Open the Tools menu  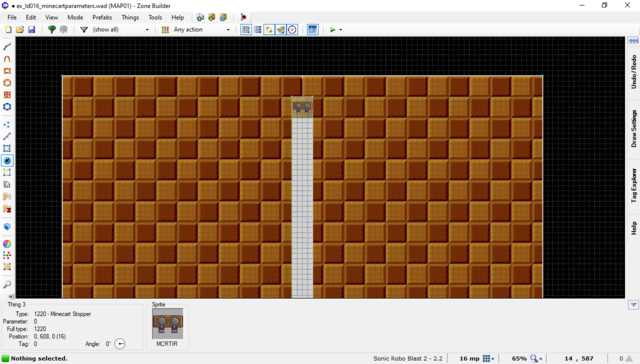tap(155, 18)
